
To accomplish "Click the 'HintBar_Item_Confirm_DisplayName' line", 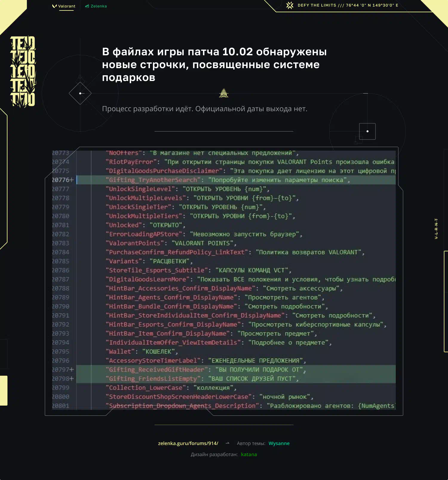I will click(x=211, y=333).
